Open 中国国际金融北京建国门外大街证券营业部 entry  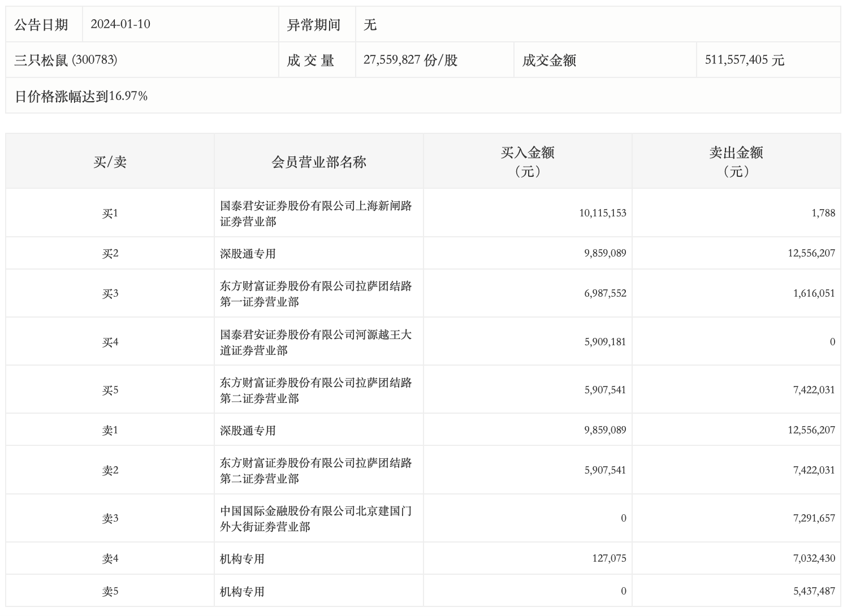pyautogui.click(x=316, y=518)
